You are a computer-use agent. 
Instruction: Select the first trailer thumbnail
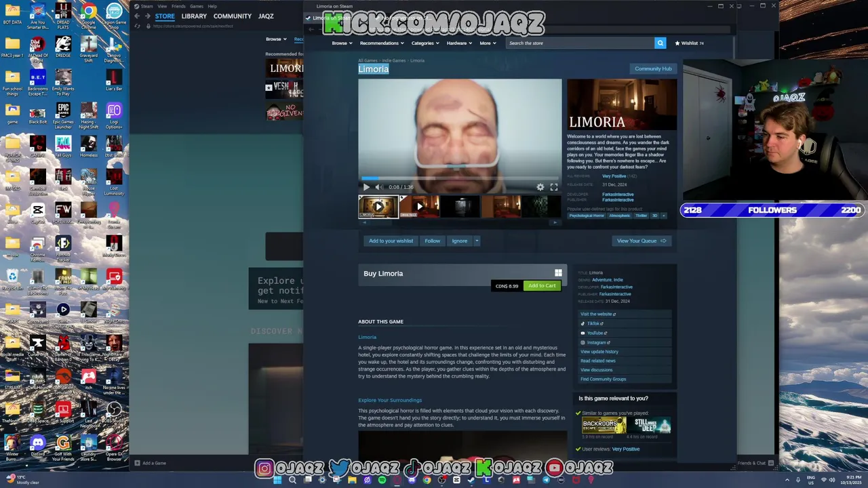pyautogui.click(x=378, y=207)
